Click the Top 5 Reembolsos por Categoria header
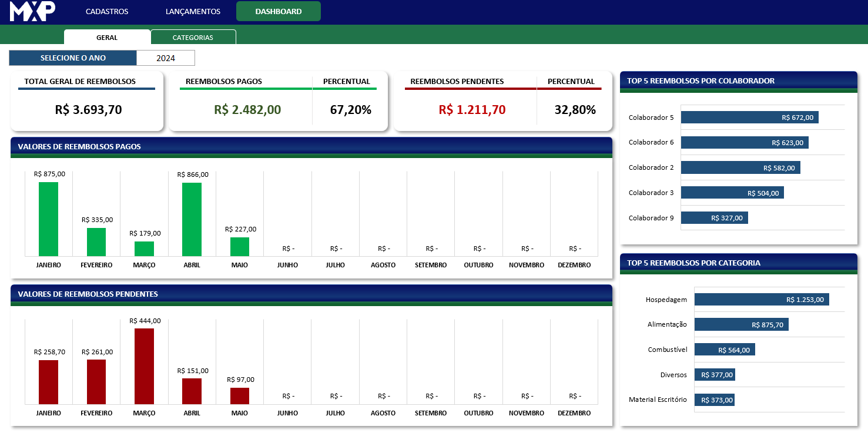The image size is (868, 433). [x=738, y=263]
